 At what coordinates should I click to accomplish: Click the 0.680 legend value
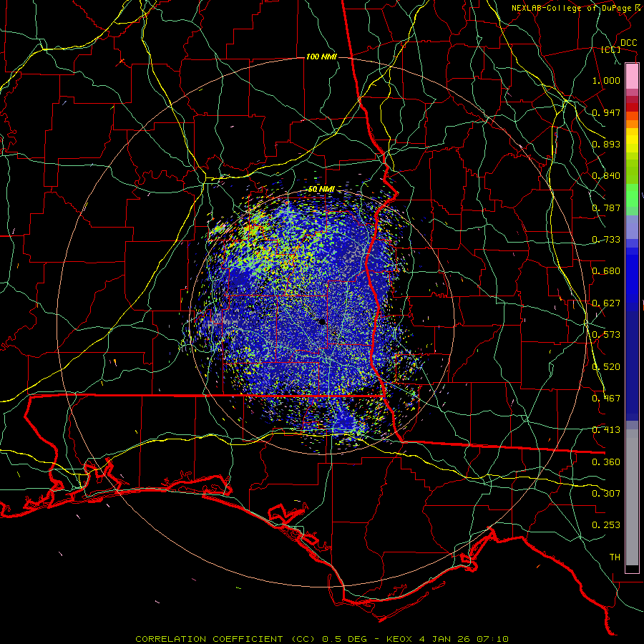pos(606,271)
